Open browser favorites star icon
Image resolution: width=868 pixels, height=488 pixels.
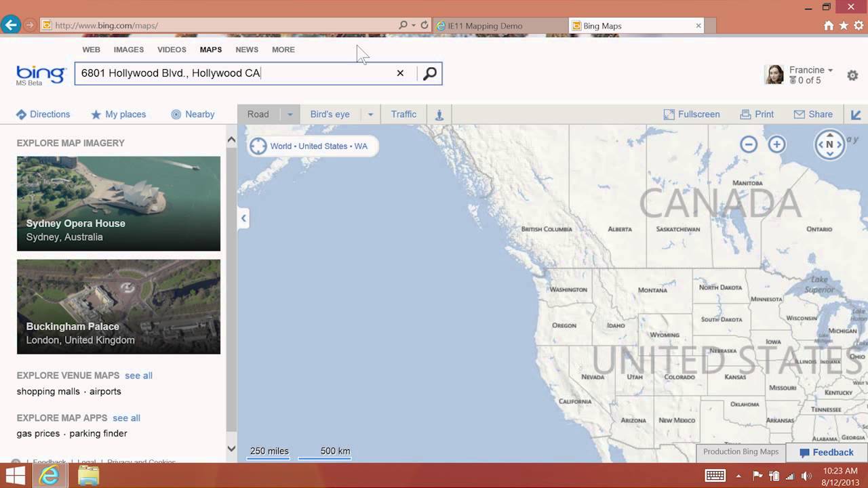point(844,25)
